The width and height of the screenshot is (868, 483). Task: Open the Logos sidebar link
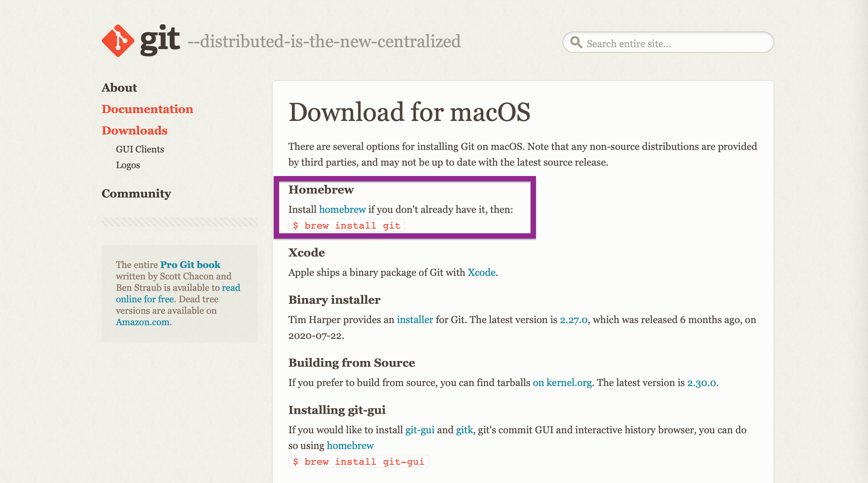coord(128,165)
